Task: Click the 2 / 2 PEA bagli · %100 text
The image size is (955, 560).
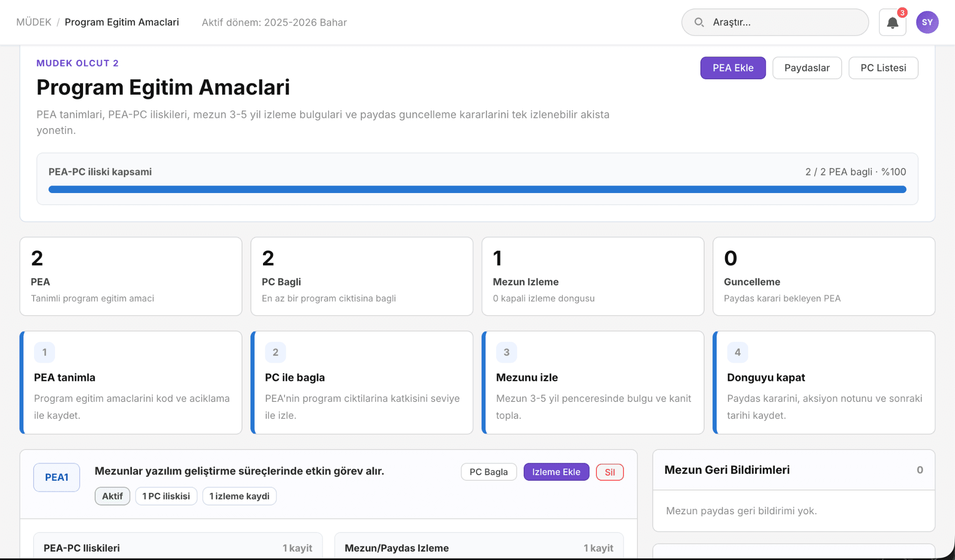Action: [x=856, y=172]
